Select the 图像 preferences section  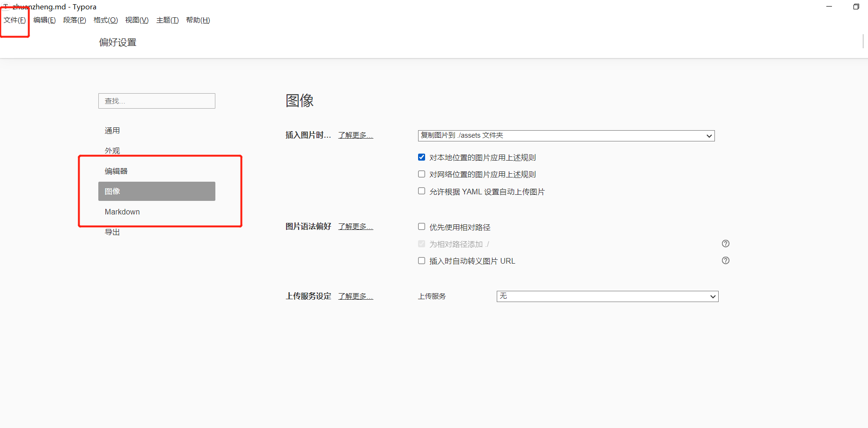coord(157,192)
